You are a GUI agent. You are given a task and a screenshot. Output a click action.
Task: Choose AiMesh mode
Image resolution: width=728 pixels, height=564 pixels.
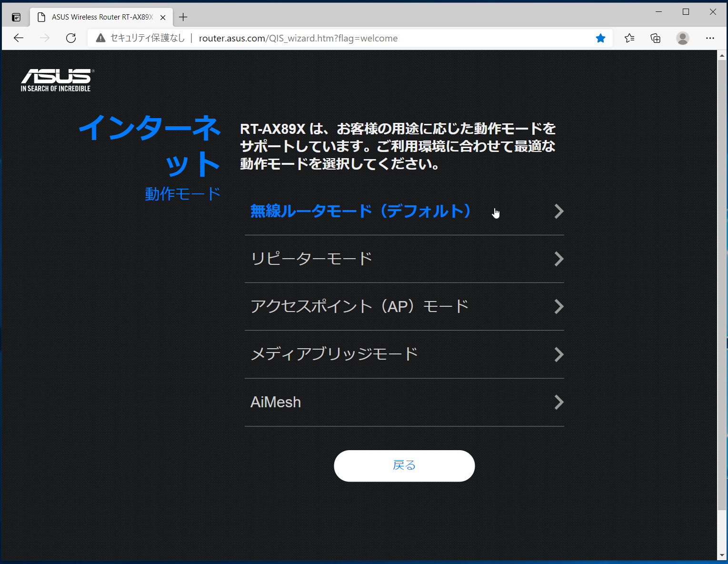[404, 403]
